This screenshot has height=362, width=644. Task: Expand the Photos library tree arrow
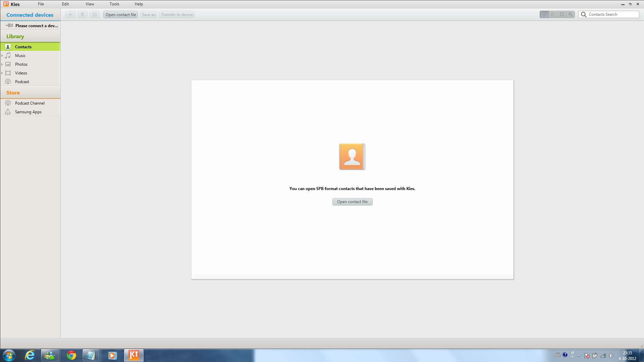point(2,64)
